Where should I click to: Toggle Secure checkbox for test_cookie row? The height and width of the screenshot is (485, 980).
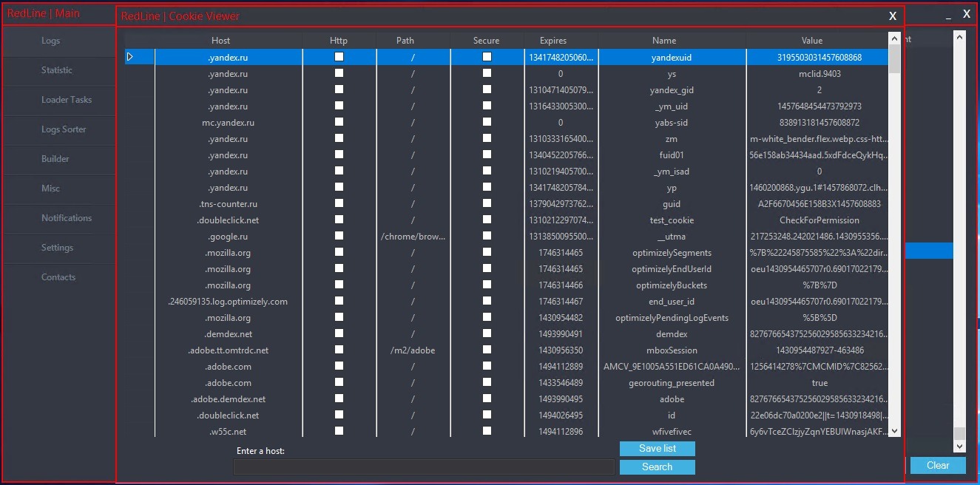[487, 220]
